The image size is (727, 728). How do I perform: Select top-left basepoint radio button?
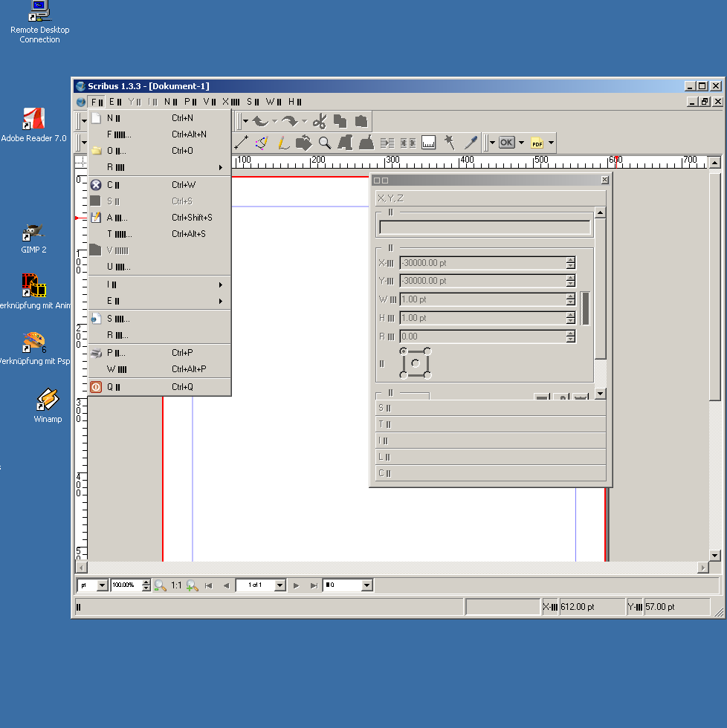click(x=404, y=351)
